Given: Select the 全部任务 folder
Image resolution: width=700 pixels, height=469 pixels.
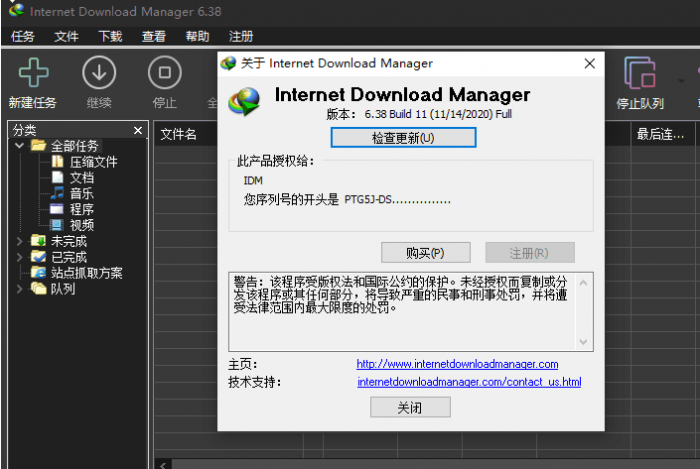Looking at the screenshot, I should point(74,146).
